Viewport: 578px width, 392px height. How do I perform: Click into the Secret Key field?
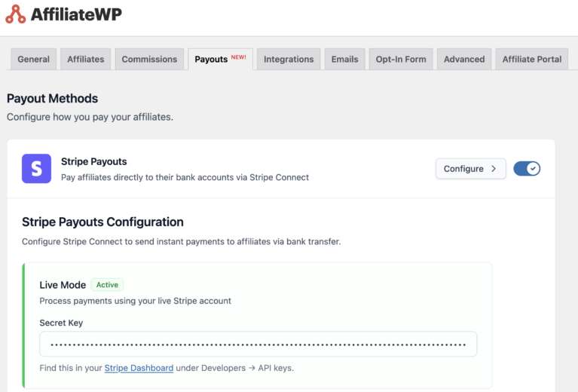click(258, 344)
